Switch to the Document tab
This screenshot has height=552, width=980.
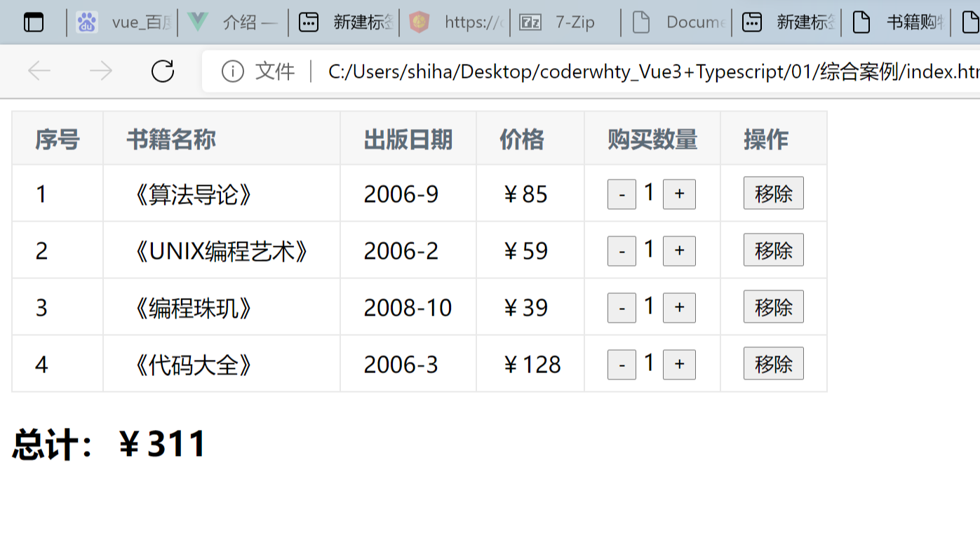pos(677,22)
